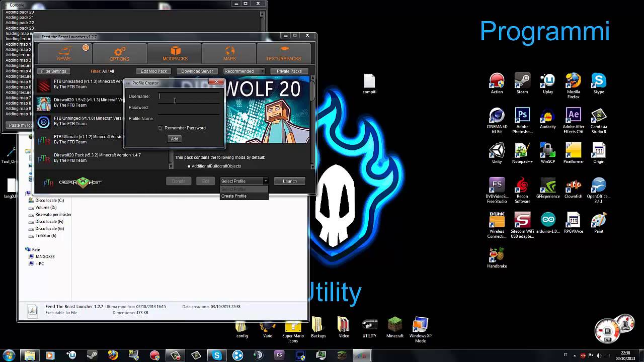The width and height of the screenshot is (644, 362).
Task: Click the Launch button
Action: click(x=290, y=181)
